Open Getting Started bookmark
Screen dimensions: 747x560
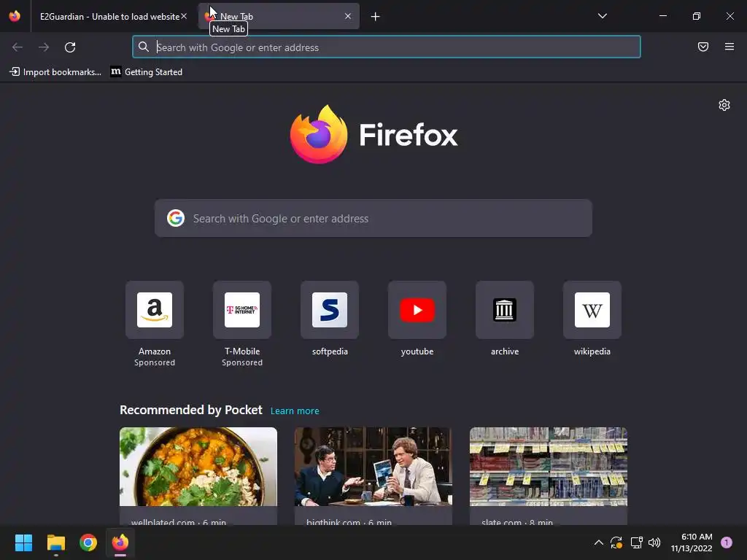(147, 72)
